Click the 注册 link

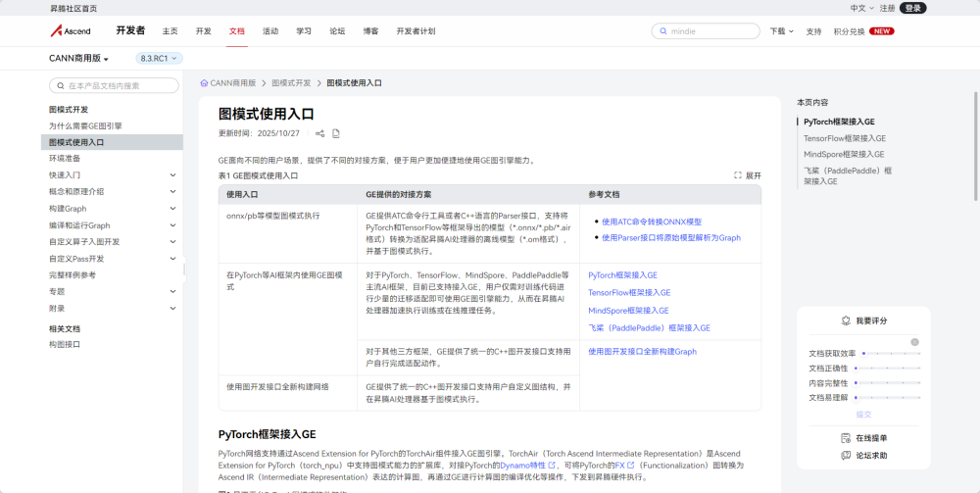pos(888,8)
